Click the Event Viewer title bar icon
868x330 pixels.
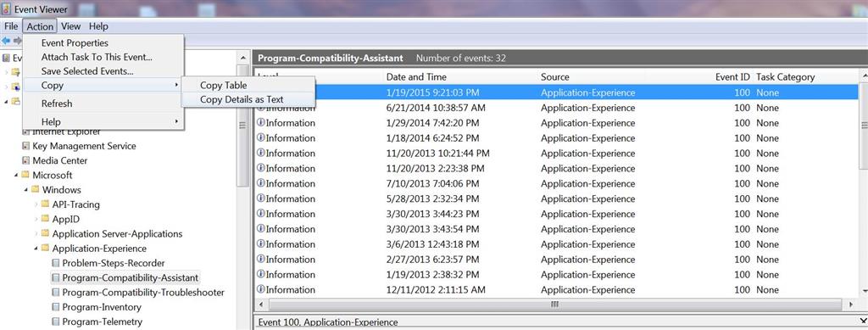tap(7, 8)
